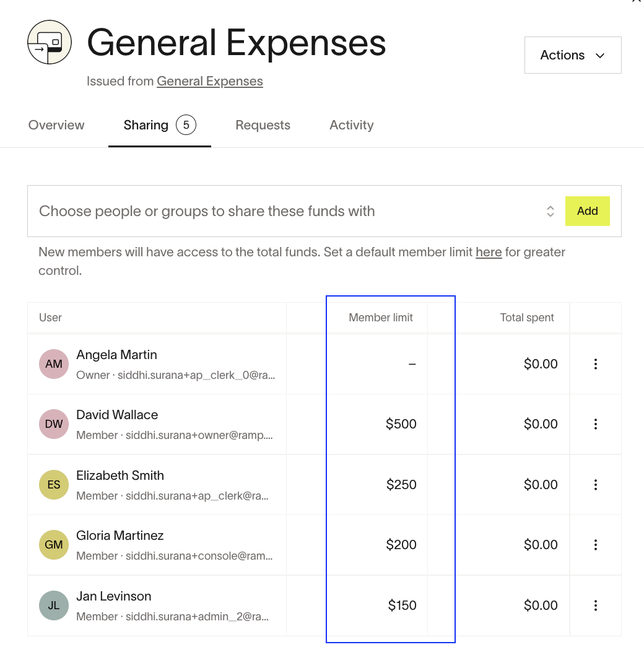The image size is (644, 655).
Task: Click Angela Martin's AM avatar
Action: [54, 364]
